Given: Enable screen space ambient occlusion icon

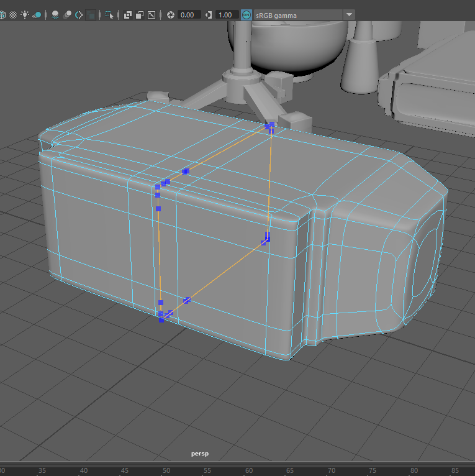Looking at the screenshot, I should click(55, 14).
